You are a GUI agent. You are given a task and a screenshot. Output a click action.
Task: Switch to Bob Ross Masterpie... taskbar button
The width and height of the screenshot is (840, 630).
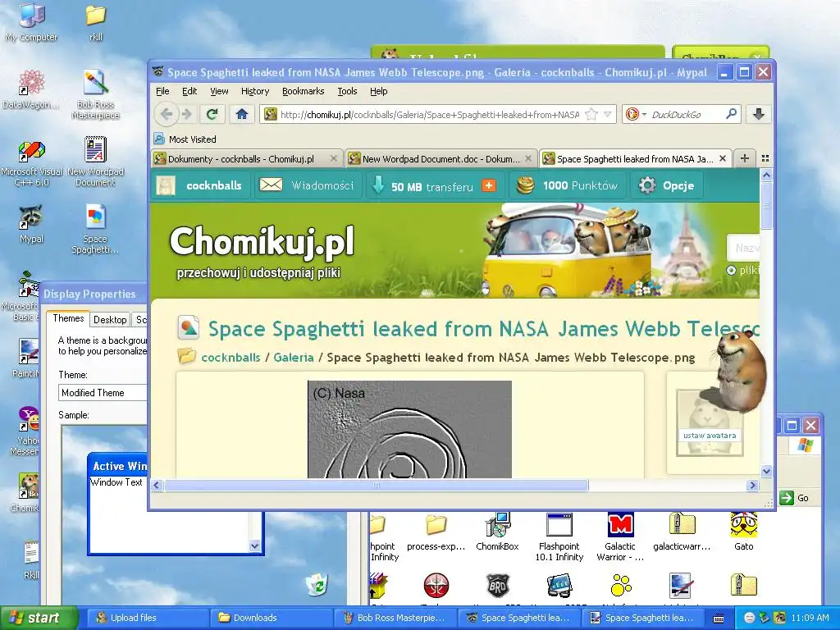tap(395, 618)
